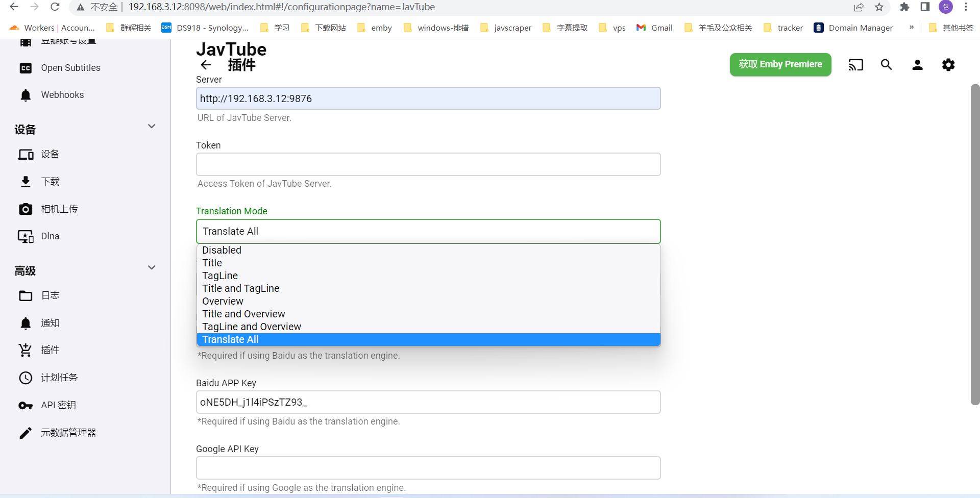The image size is (980, 498).
Task: Open the Chrome three-dot menu
Action: click(x=966, y=7)
